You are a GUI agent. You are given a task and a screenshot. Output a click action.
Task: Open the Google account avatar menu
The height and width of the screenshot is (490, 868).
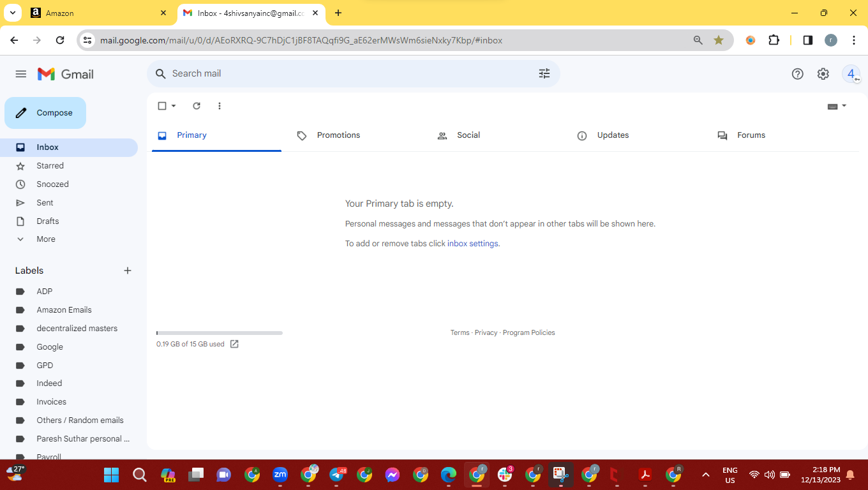[851, 74]
